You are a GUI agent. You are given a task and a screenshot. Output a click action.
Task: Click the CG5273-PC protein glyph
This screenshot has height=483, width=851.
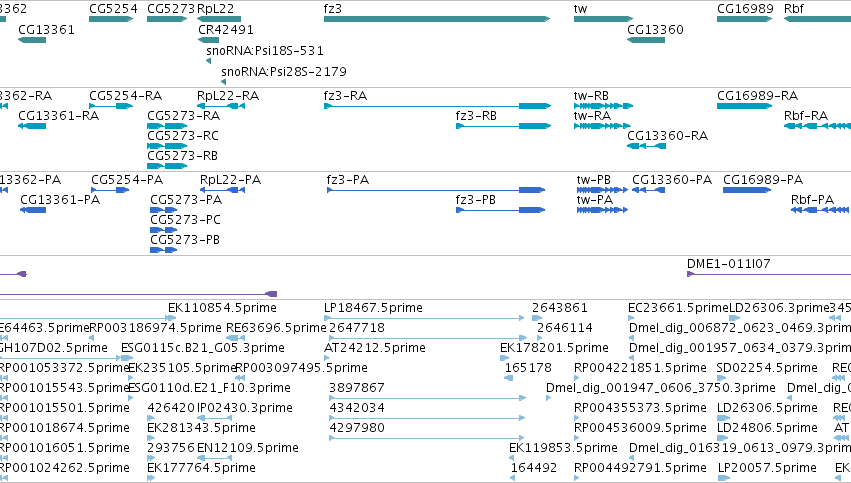click(164, 230)
